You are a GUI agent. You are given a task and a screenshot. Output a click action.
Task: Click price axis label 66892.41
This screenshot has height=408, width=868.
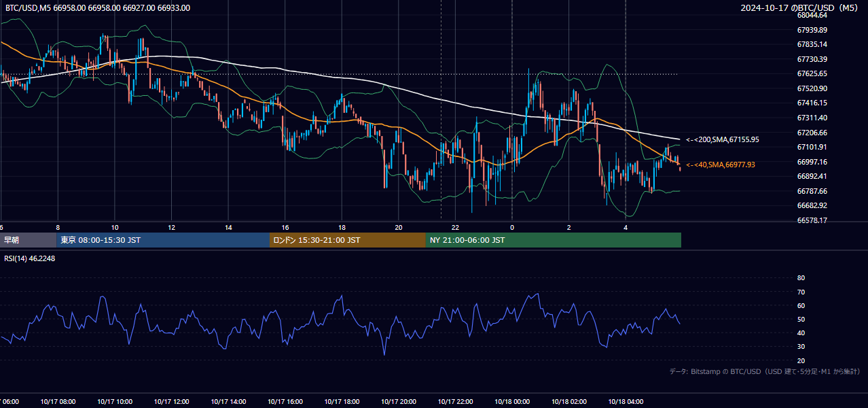812,176
